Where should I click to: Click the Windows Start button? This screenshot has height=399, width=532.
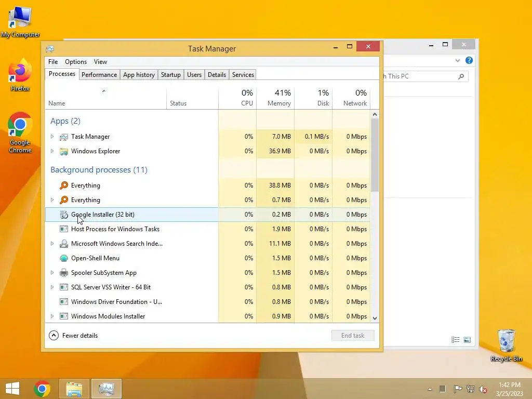[x=12, y=389]
